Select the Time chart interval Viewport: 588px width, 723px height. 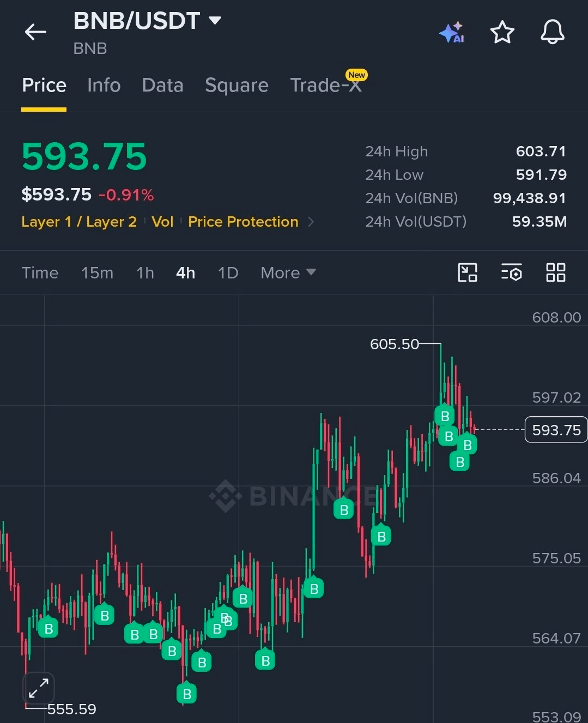tap(40, 272)
